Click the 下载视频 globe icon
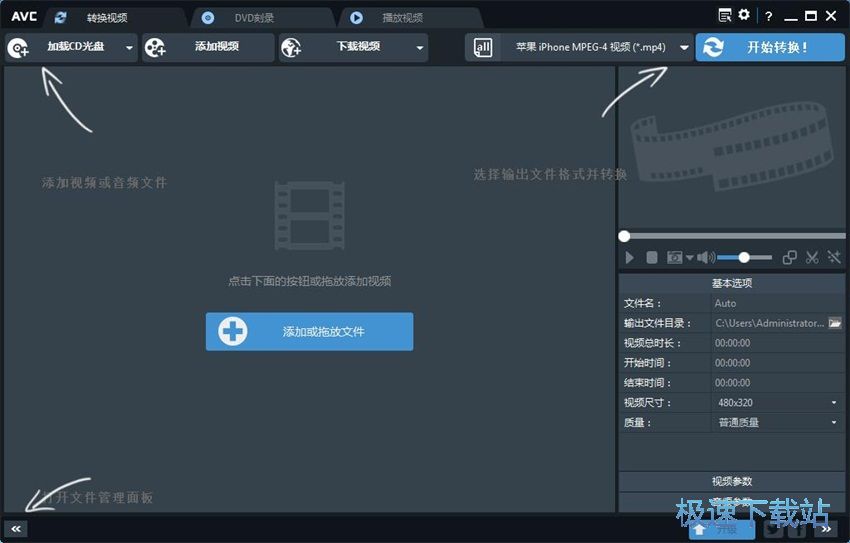 click(291, 48)
